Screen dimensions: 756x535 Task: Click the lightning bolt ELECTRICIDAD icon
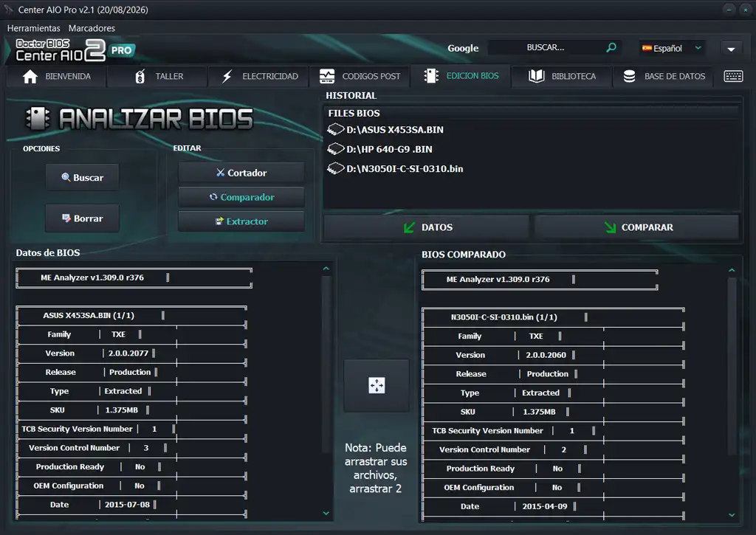click(227, 76)
